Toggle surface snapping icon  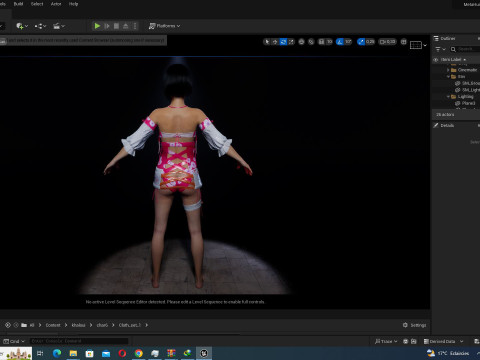coord(311,42)
